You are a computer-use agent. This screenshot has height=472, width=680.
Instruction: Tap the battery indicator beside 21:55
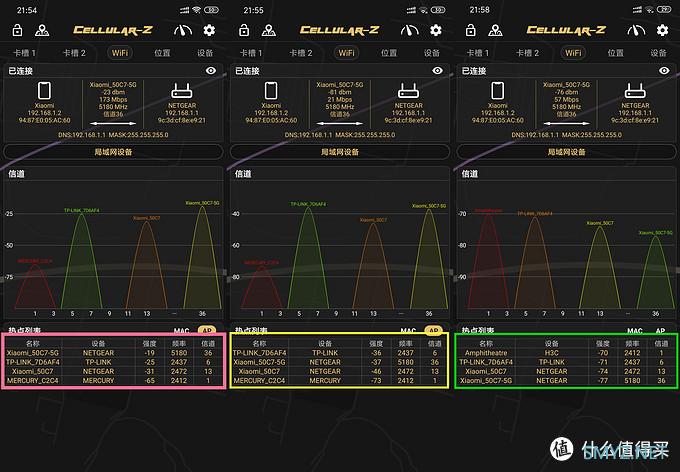(x=438, y=10)
